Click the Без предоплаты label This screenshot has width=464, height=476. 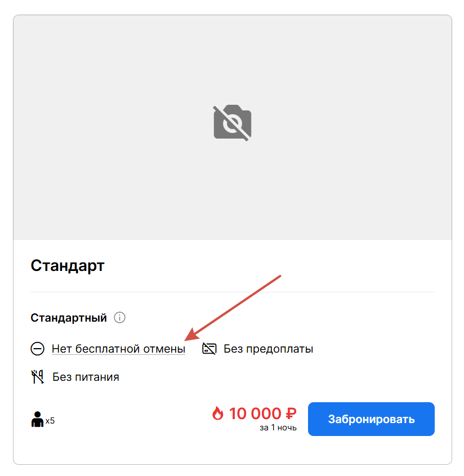268,349
